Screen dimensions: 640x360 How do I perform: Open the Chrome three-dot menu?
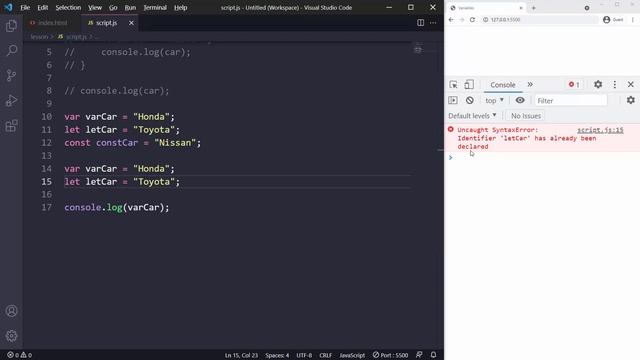[633, 20]
